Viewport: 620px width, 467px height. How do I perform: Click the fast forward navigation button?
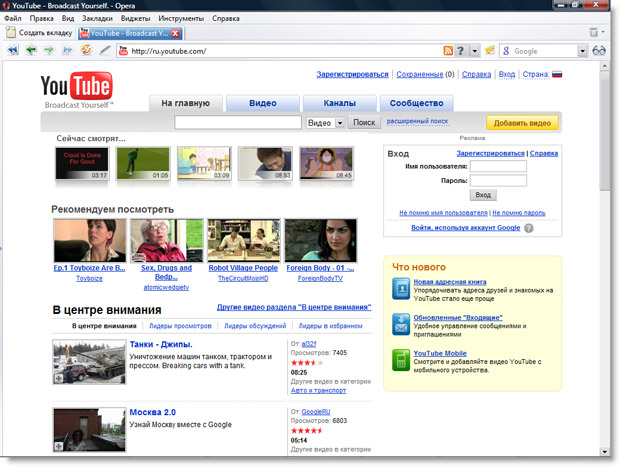click(x=68, y=50)
